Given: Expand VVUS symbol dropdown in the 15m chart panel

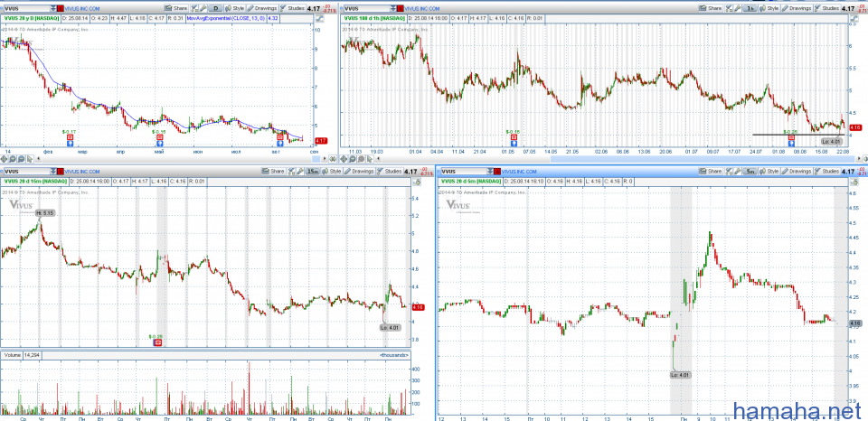Looking at the screenshot, I should [53, 172].
